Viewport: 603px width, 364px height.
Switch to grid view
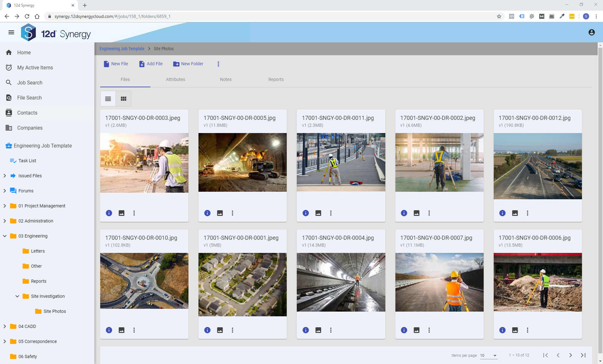coord(123,99)
